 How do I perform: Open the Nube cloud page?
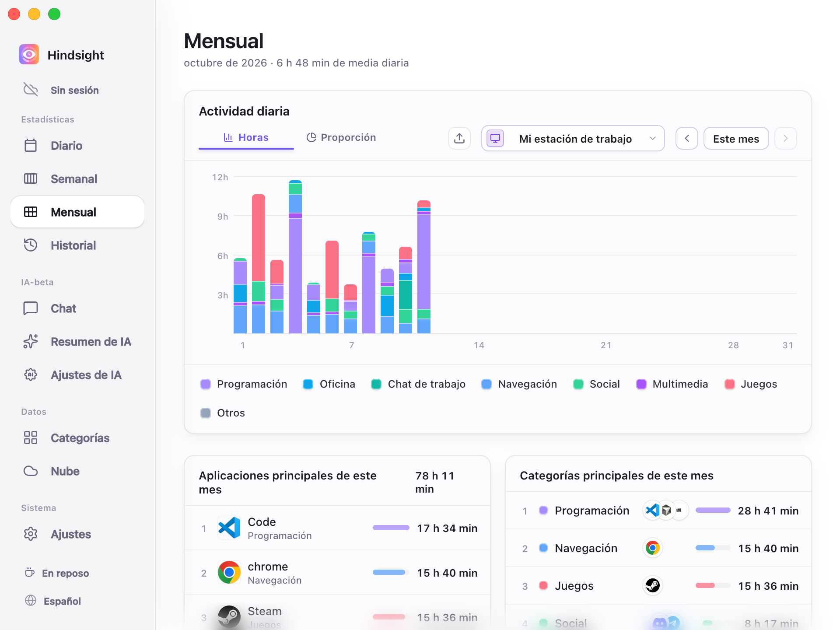(x=77, y=471)
